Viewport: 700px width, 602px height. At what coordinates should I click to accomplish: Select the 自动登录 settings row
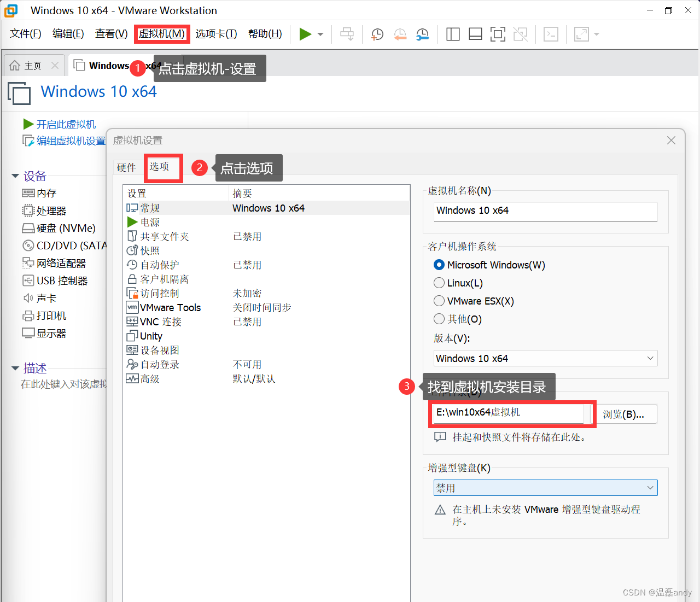click(266, 364)
